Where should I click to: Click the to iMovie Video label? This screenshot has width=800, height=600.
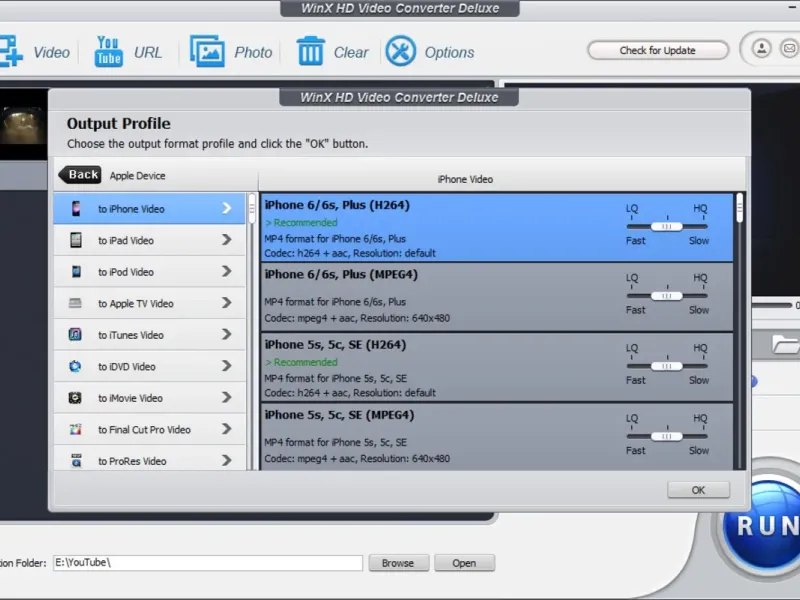[x=131, y=398]
